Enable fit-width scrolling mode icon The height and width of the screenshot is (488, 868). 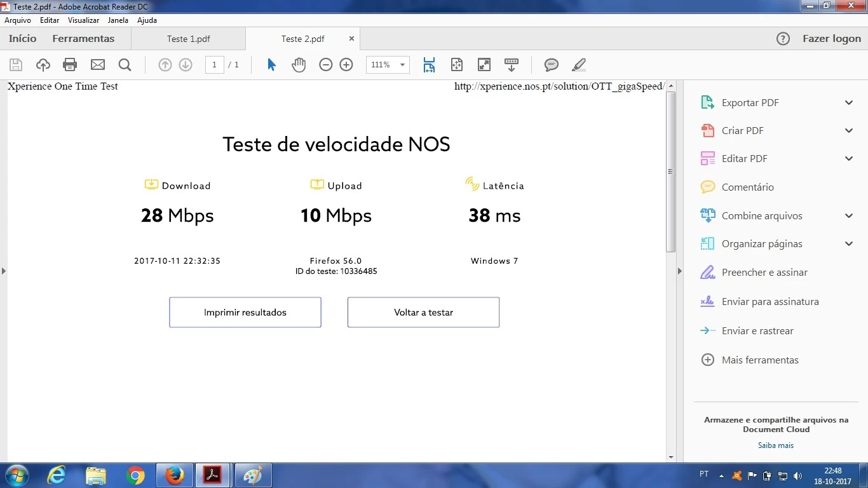tap(429, 65)
